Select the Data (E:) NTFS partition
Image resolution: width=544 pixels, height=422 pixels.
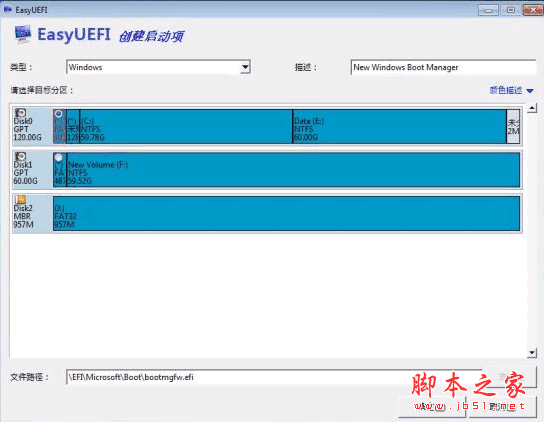point(399,126)
